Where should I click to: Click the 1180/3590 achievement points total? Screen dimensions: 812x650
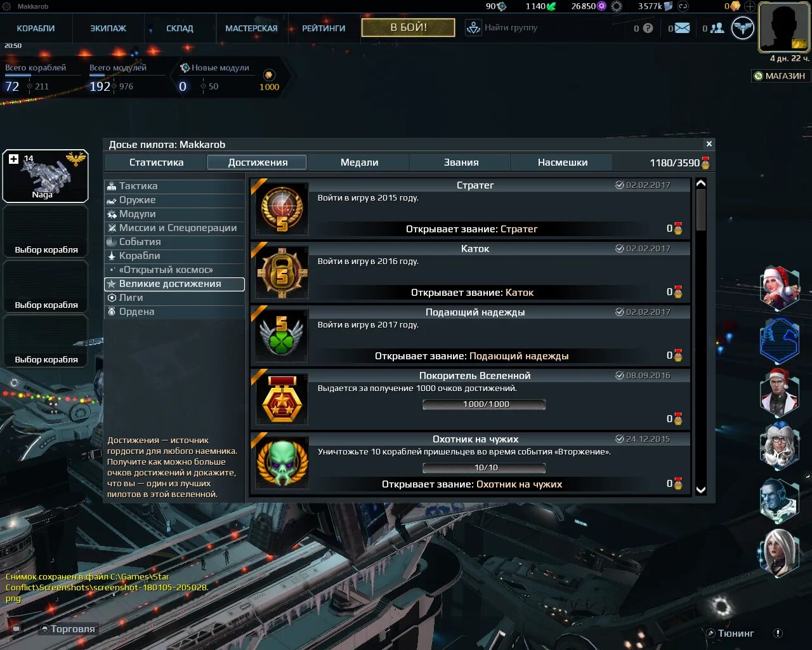click(x=679, y=163)
